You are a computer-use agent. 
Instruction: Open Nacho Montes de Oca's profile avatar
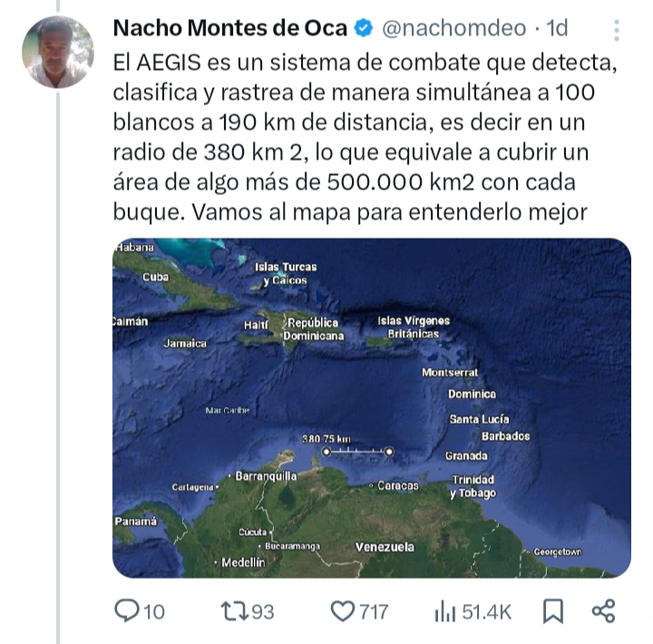[58, 52]
